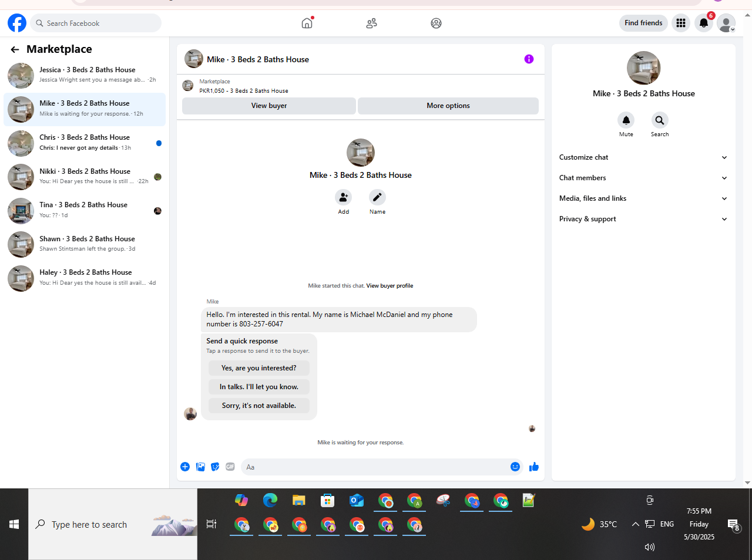Click the blue unread dot on Chris chat
The width and height of the screenshot is (752, 560).
coord(159,143)
